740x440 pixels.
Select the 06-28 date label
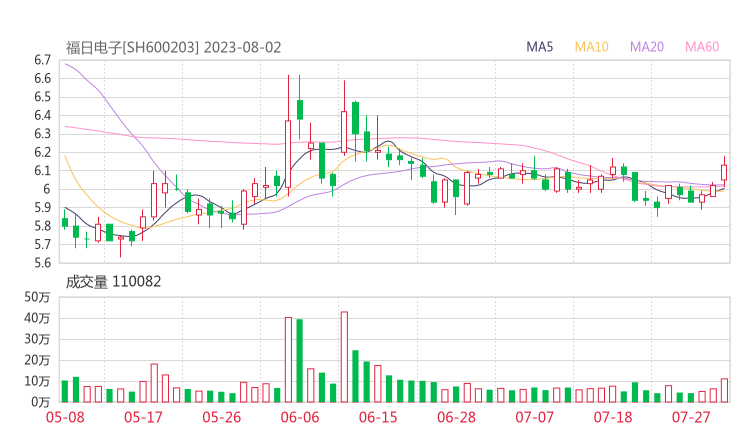456,417
